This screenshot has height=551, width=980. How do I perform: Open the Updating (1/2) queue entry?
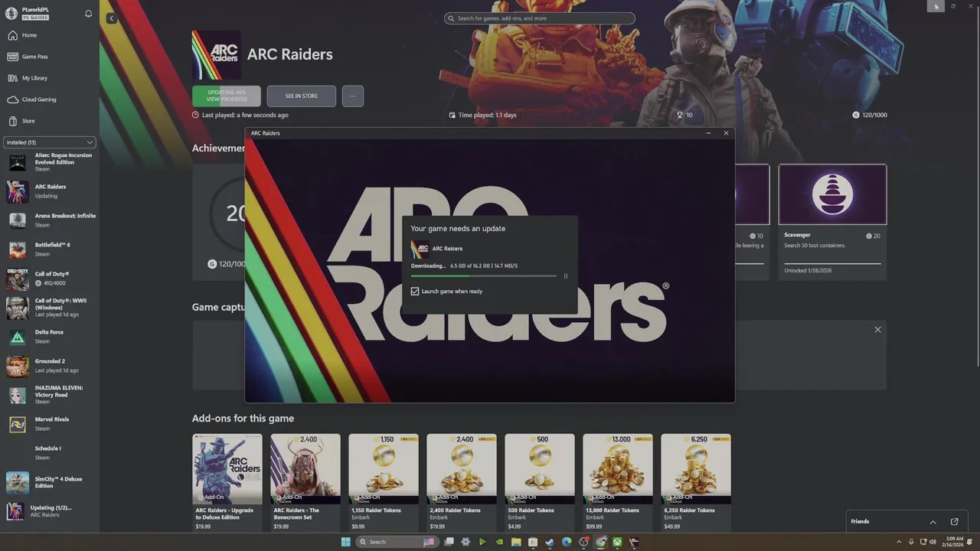[51, 511]
